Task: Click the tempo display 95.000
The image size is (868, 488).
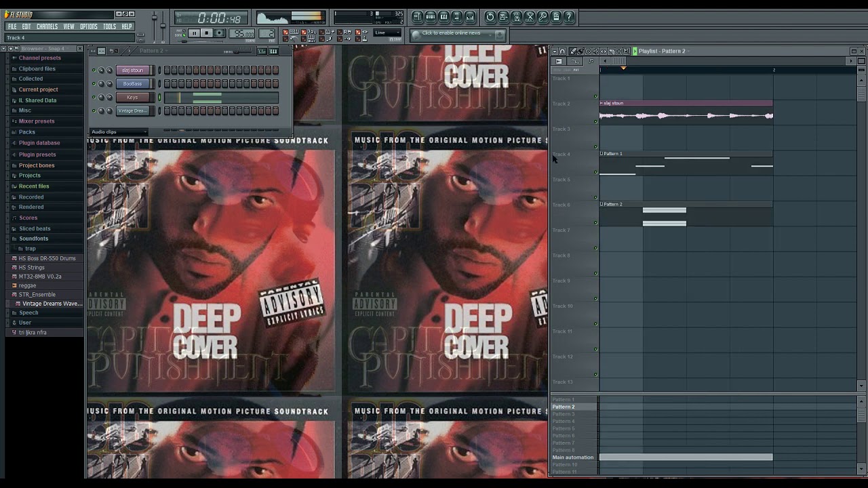Action: tap(241, 33)
